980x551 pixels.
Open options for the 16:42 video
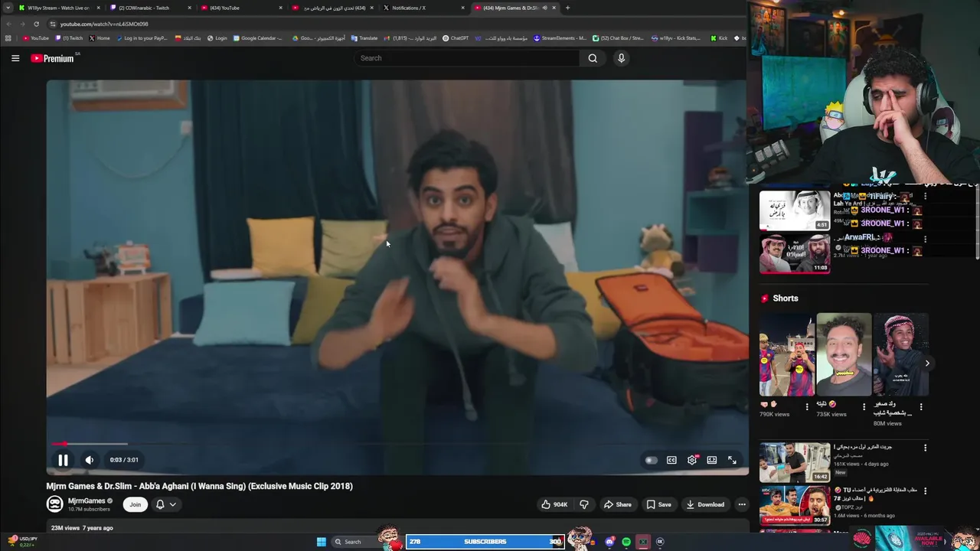coord(925,448)
